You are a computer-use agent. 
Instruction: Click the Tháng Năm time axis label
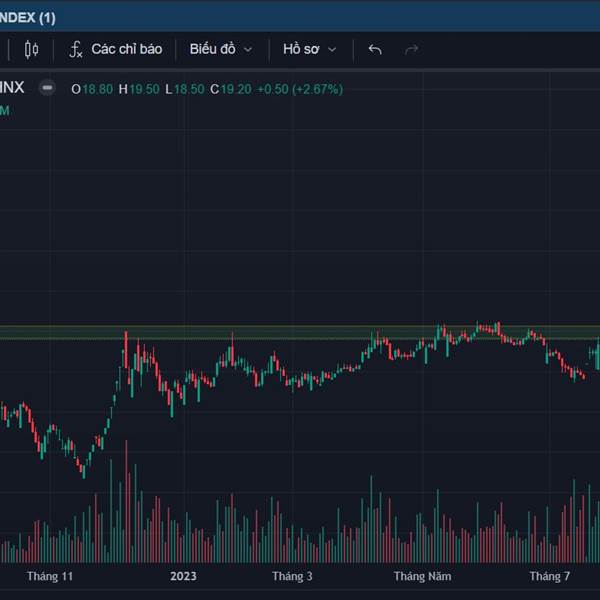click(422, 576)
